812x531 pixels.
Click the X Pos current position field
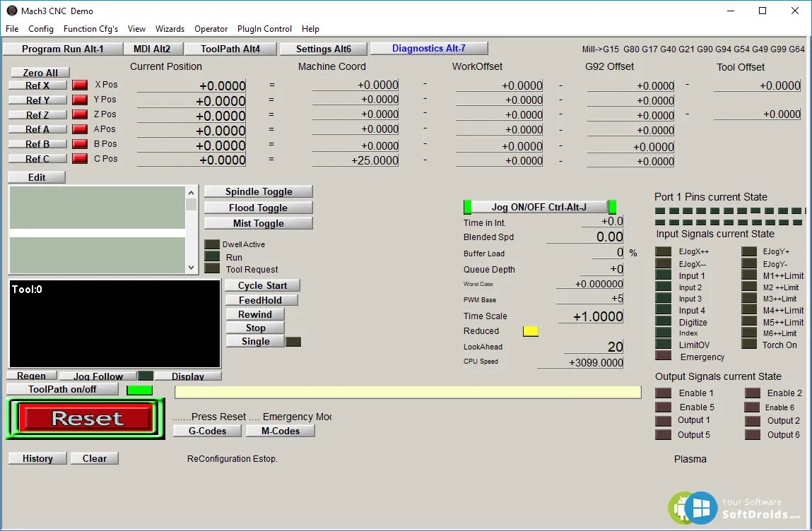click(191, 85)
